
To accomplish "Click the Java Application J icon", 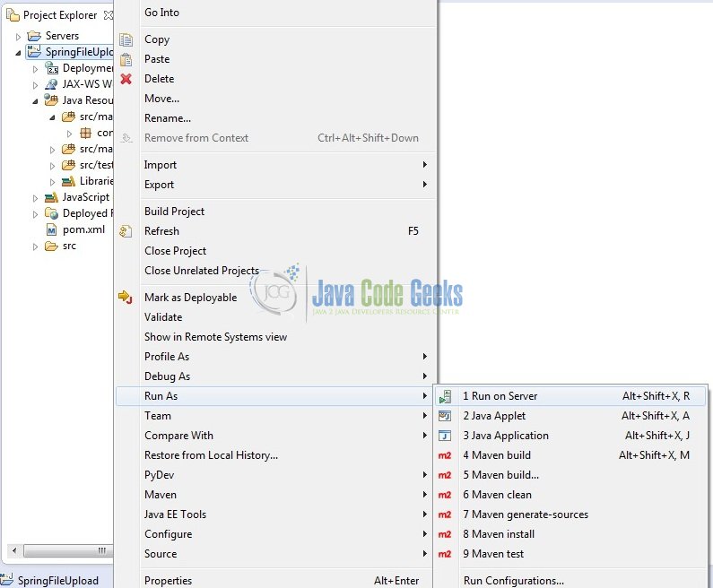I will [445, 436].
